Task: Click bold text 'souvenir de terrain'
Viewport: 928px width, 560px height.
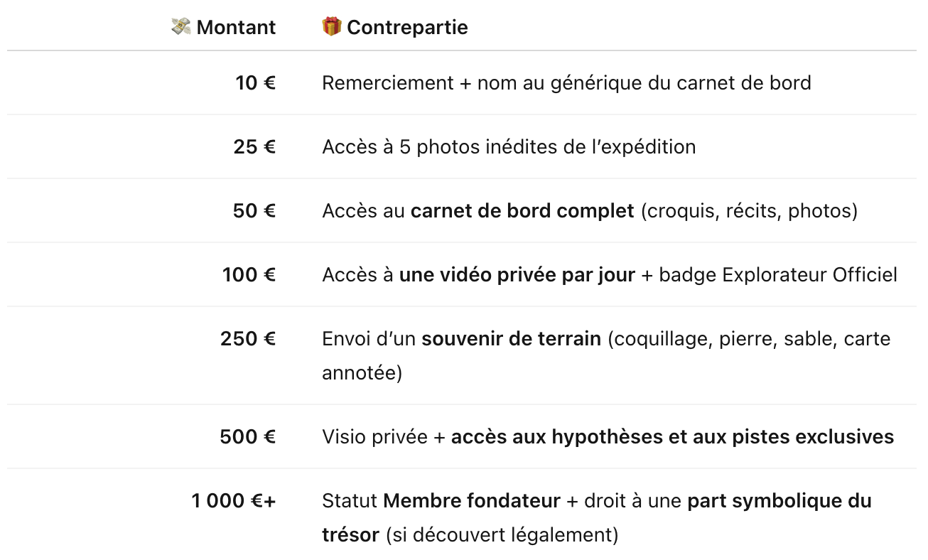Action: tap(512, 339)
